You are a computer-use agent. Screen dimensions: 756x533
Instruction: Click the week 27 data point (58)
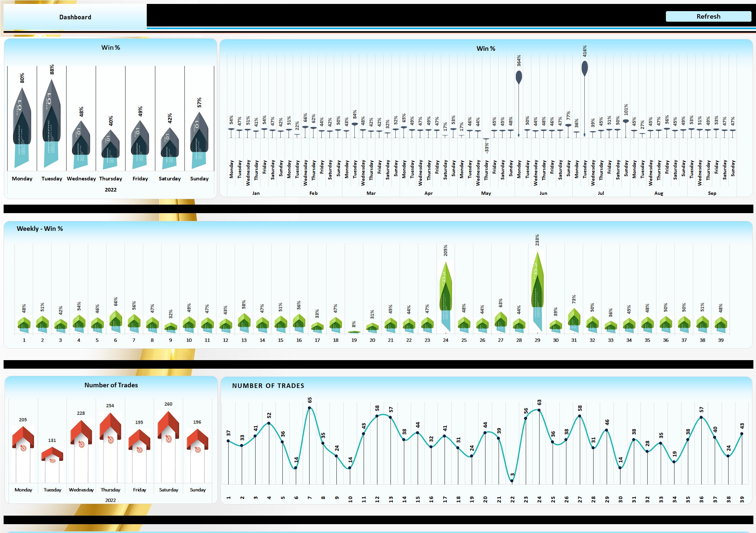pyautogui.click(x=579, y=416)
